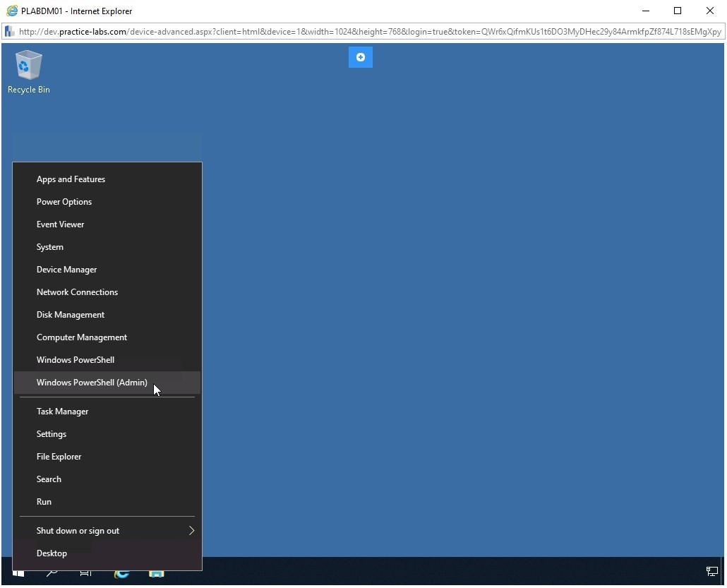Open File Explorer taskbar icon
Viewport: 727px width, 588px height.
(x=156, y=574)
